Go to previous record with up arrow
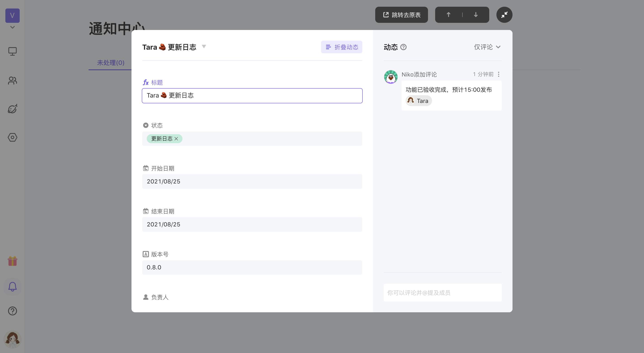Viewport: 644px width, 353px height. coord(449,15)
